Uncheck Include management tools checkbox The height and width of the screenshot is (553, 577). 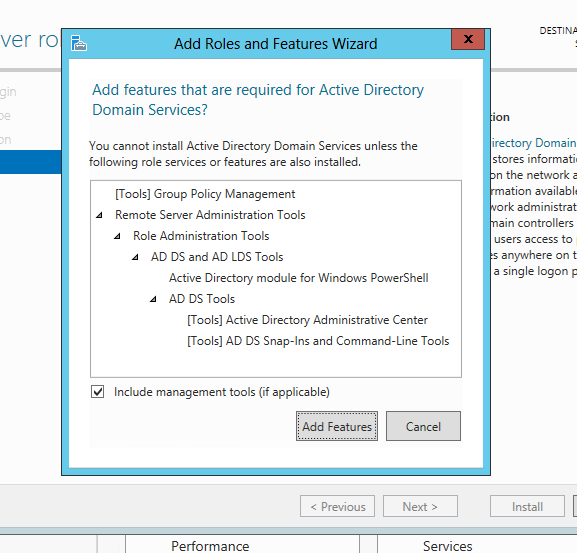point(98,391)
